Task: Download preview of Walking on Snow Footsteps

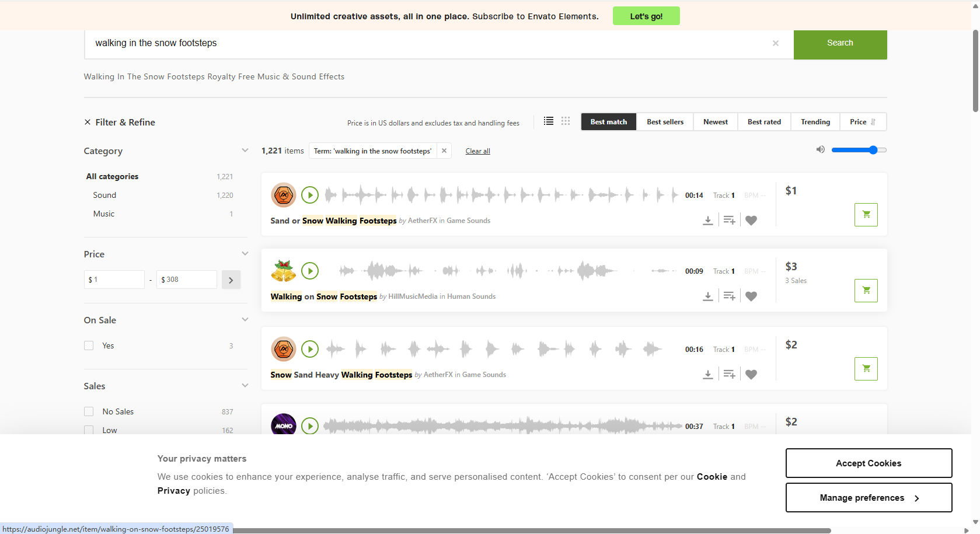Action: tap(708, 296)
